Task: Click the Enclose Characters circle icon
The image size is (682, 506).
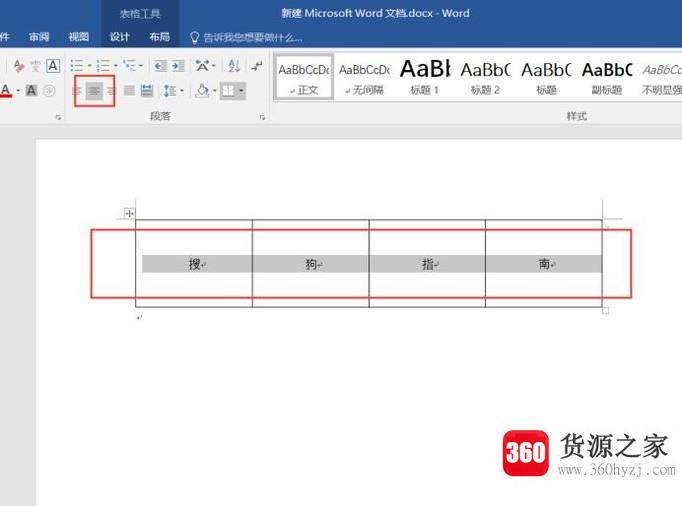Action: [x=49, y=91]
